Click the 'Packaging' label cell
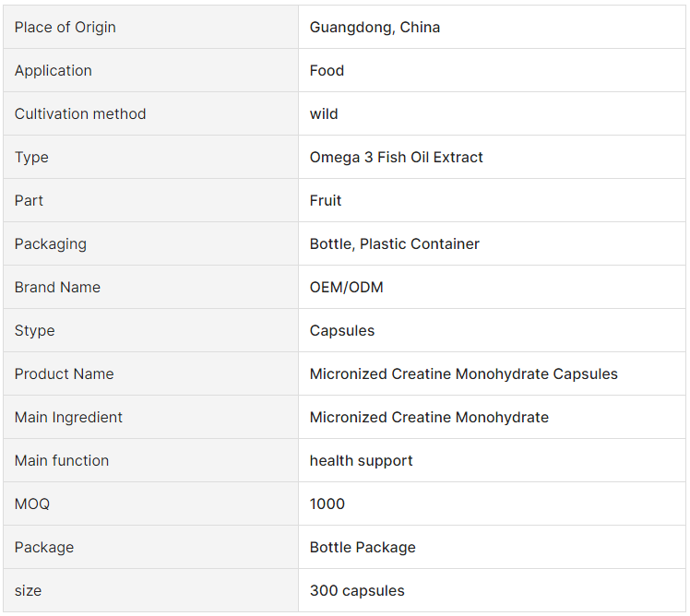The height and width of the screenshot is (616, 690). 150,243
